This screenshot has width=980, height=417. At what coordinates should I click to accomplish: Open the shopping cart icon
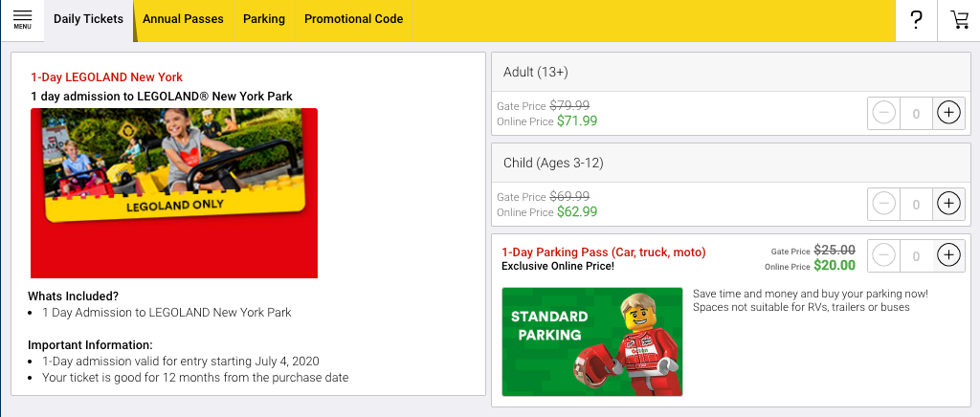pyautogui.click(x=959, y=20)
